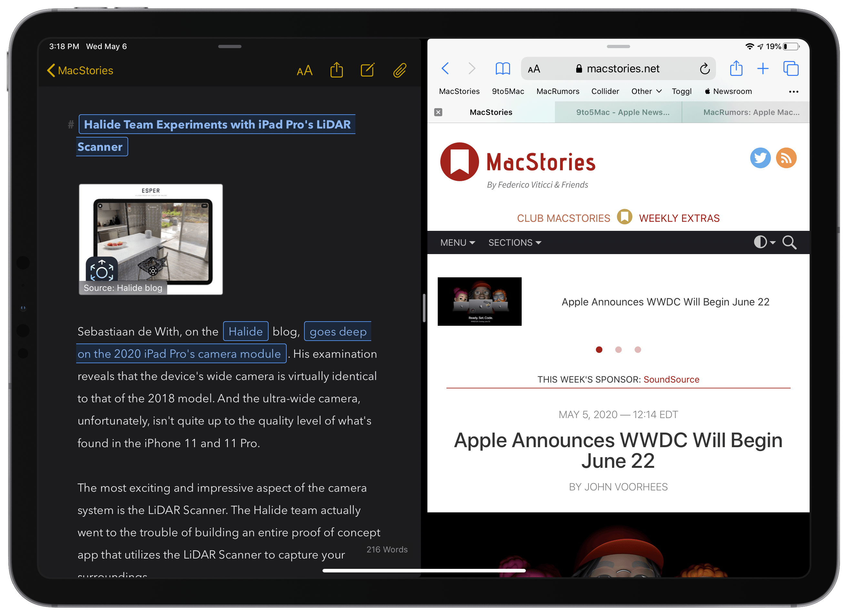Open theme contrast toggle dropdown

click(x=764, y=242)
